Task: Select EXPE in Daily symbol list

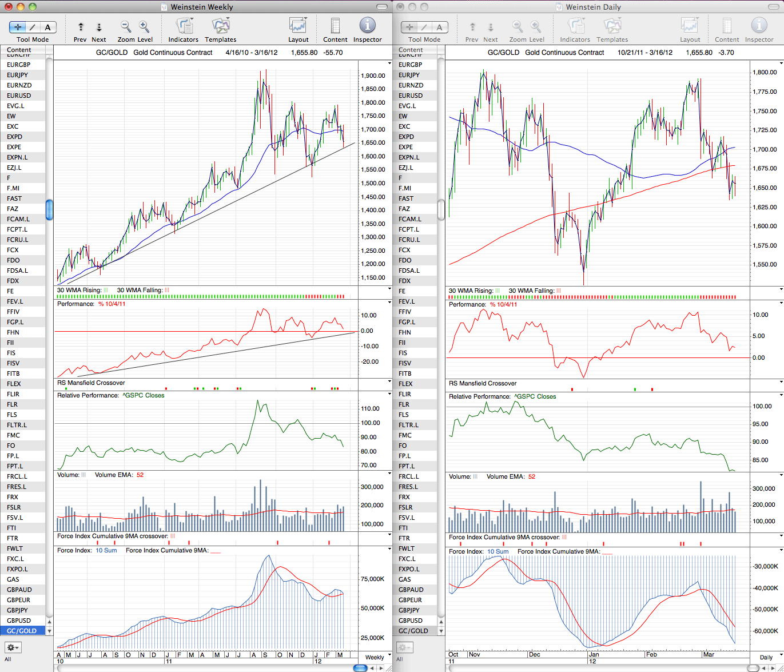Action: [x=413, y=147]
